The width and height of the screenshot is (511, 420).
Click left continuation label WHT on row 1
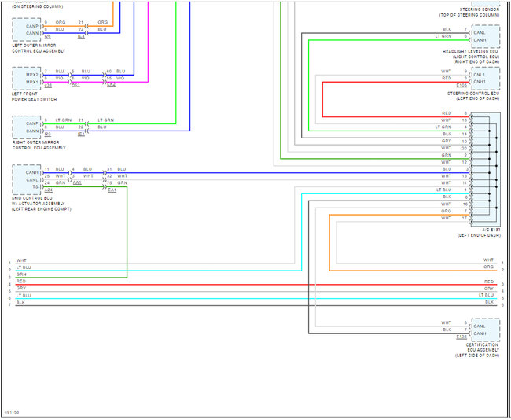click(x=21, y=260)
